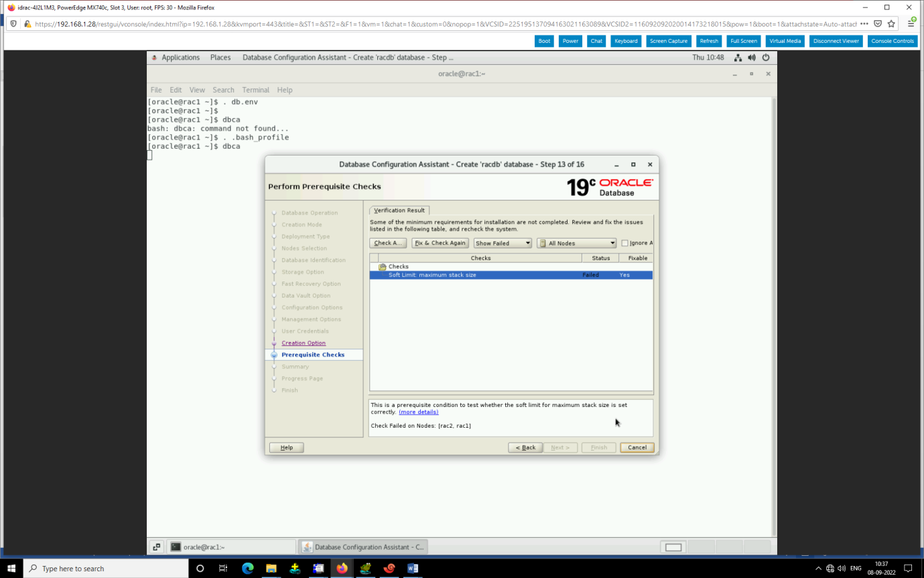Open the virtual Keyboard button
This screenshot has width=924, height=578.
[x=626, y=41]
